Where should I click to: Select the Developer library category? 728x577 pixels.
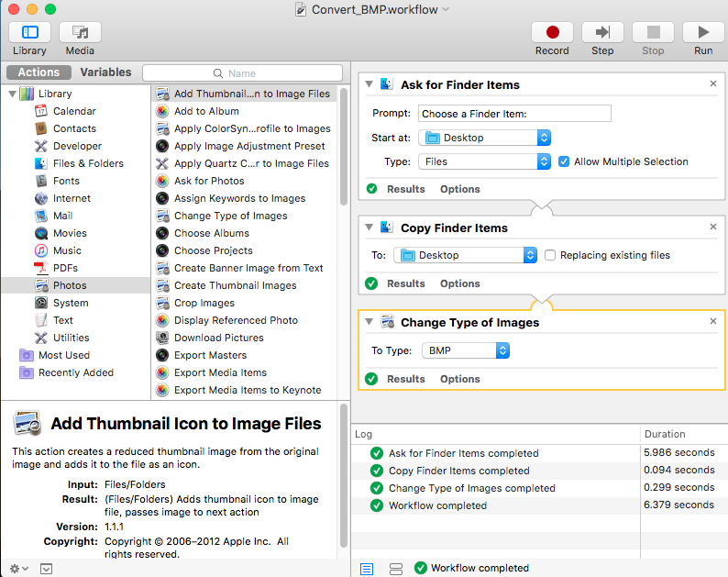tap(77, 146)
